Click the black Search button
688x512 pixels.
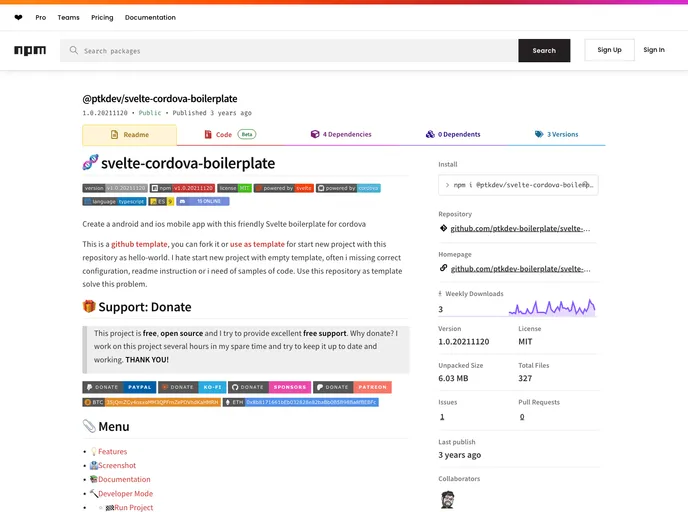[x=544, y=50]
